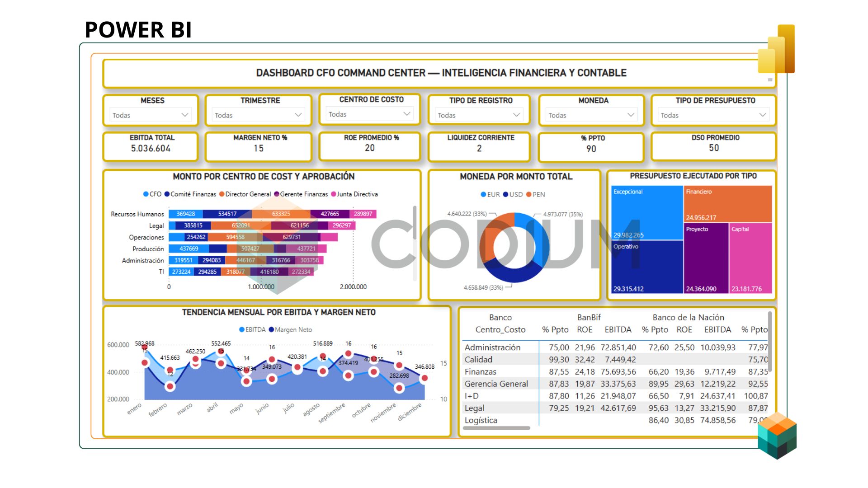Click the EBITDA TOTAL card

pyautogui.click(x=151, y=146)
